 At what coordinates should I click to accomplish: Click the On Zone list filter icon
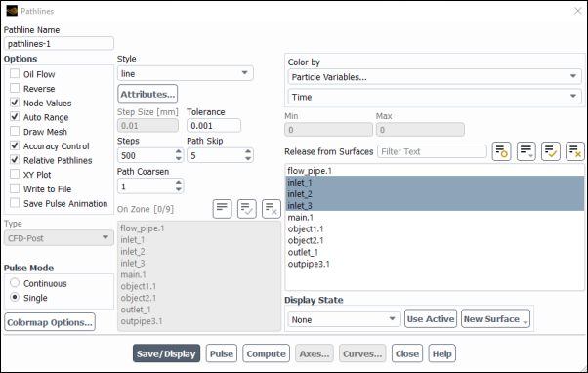coord(222,209)
